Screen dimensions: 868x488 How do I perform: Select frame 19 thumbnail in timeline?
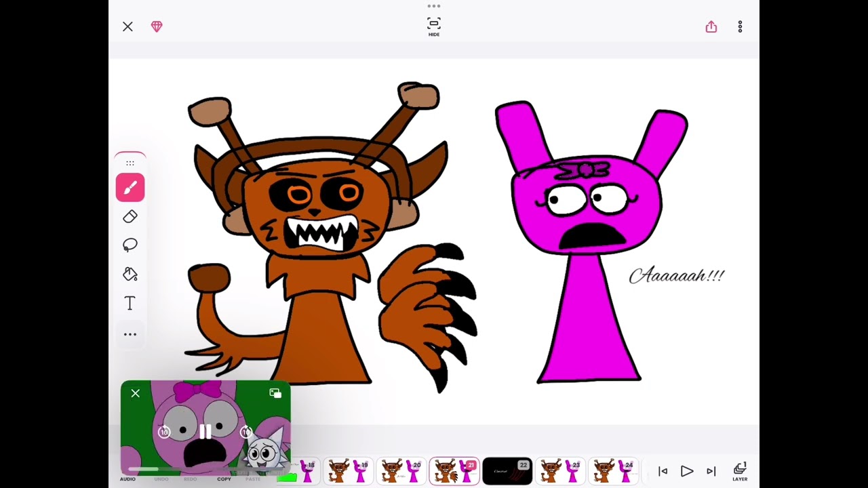click(x=348, y=471)
